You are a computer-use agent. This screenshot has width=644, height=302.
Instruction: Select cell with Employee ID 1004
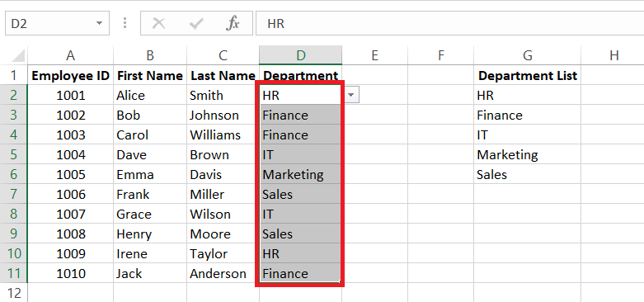pyautogui.click(x=70, y=154)
